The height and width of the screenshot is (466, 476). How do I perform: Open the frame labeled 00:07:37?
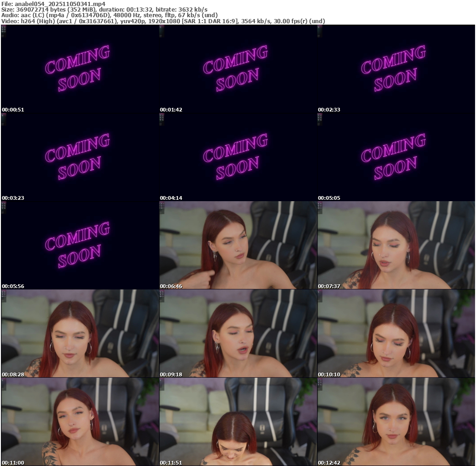tap(396, 245)
